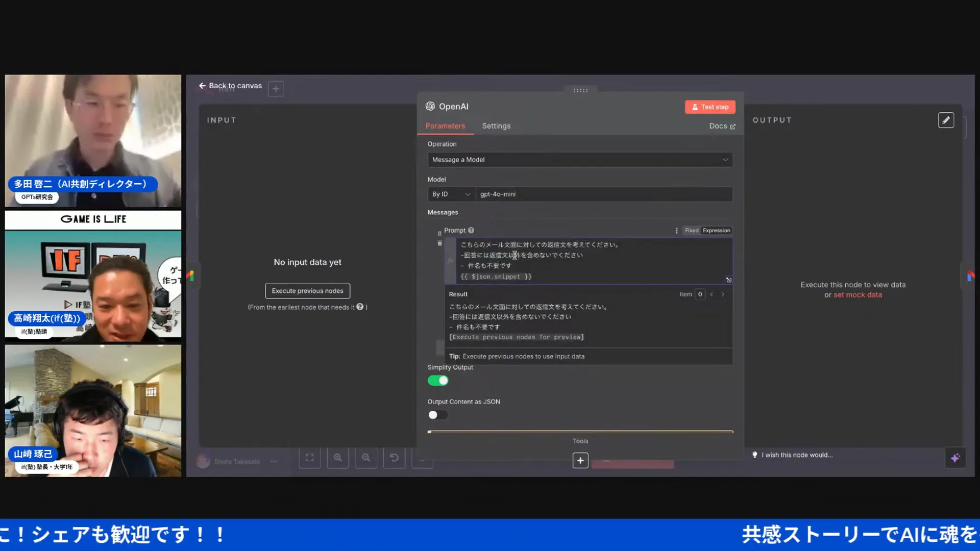The height and width of the screenshot is (551, 980).
Task: Click the Execute previous nodes button
Action: (307, 291)
